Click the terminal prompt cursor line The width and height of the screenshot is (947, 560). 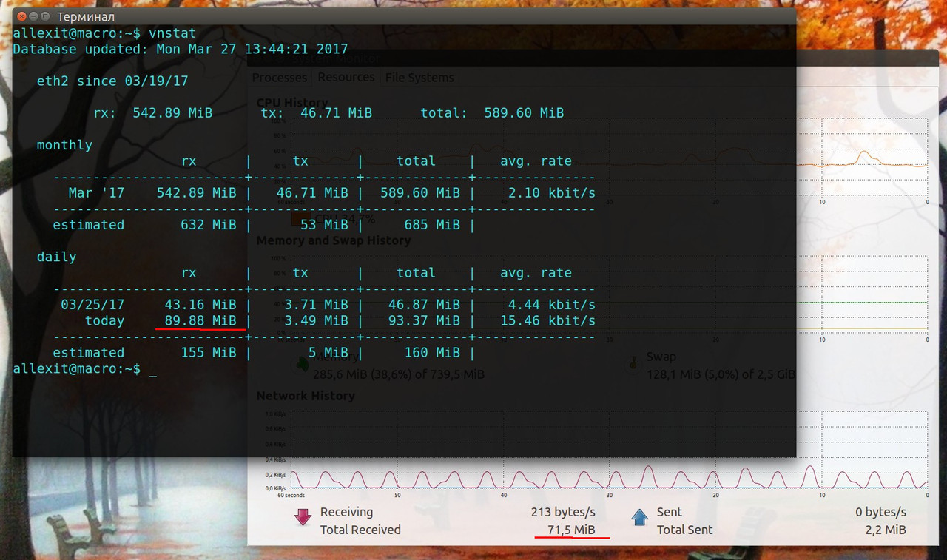(x=85, y=368)
